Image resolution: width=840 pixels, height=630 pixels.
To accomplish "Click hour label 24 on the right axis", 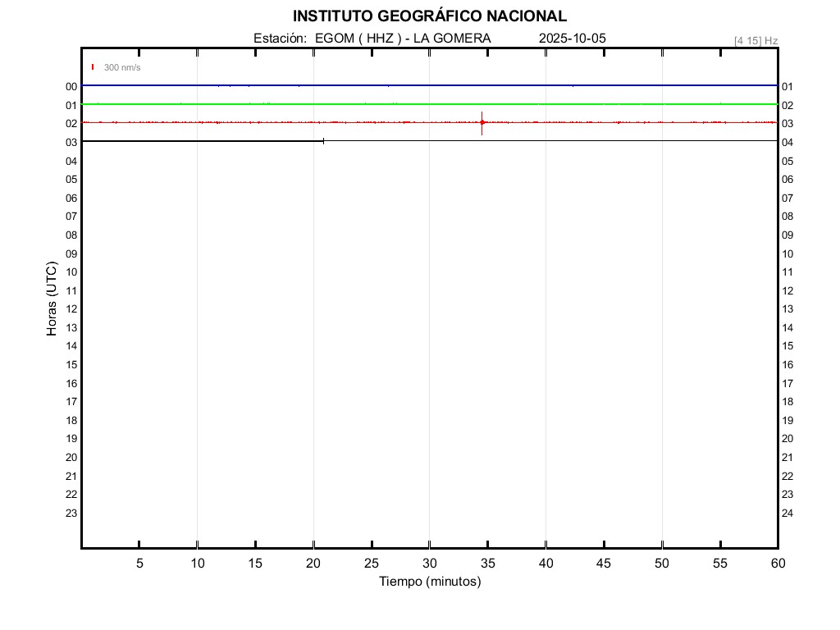I will [787, 514].
